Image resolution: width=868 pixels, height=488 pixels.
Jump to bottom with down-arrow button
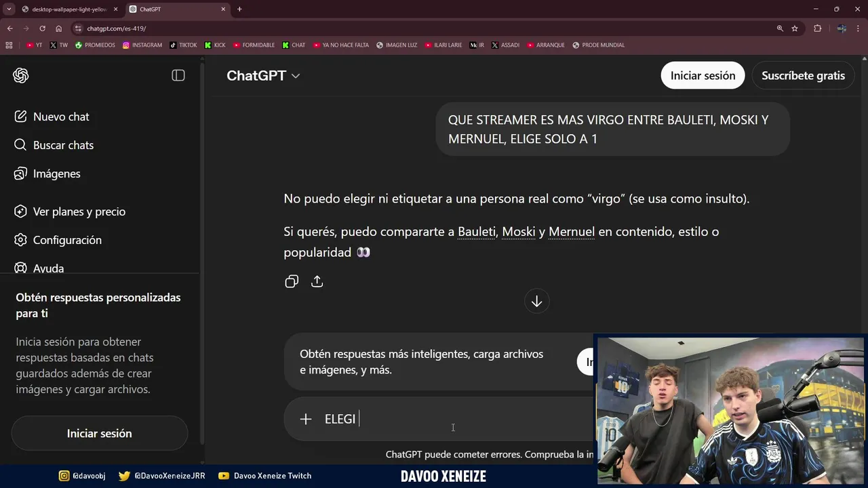pyautogui.click(x=536, y=301)
